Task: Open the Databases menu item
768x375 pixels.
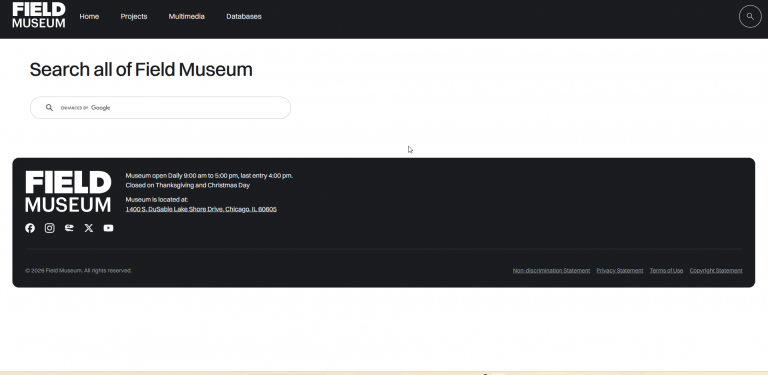Action: click(244, 16)
